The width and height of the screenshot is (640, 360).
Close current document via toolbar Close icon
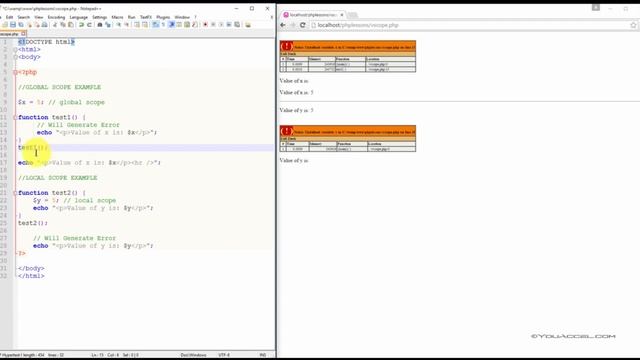tap(29, 25)
